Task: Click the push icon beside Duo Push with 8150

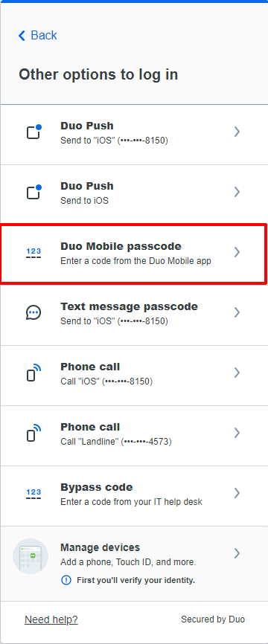Action: [x=33, y=132]
